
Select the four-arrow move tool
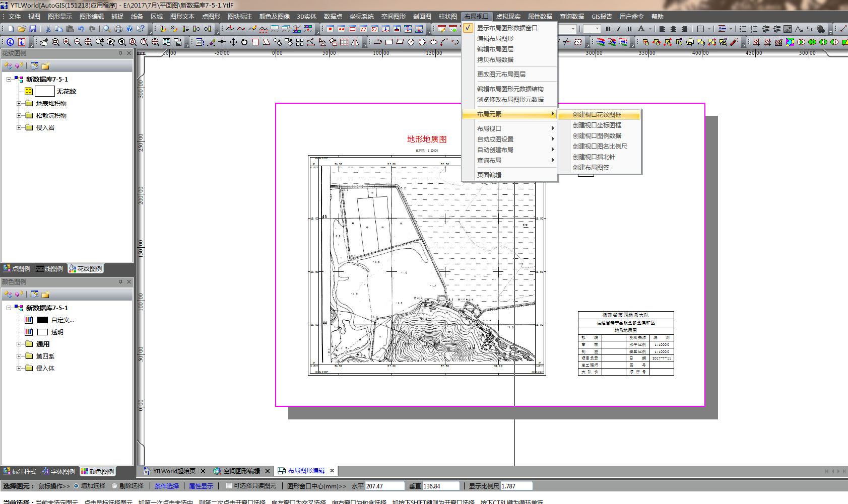tap(233, 42)
